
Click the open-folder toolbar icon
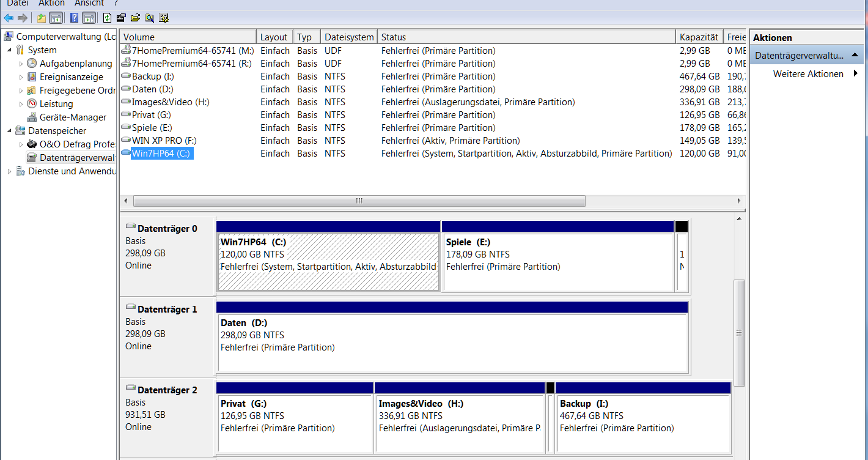pyautogui.click(x=135, y=18)
